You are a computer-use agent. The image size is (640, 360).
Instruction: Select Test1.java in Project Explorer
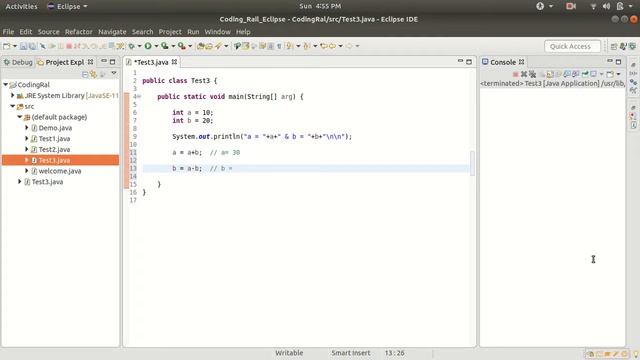(54, 139)
